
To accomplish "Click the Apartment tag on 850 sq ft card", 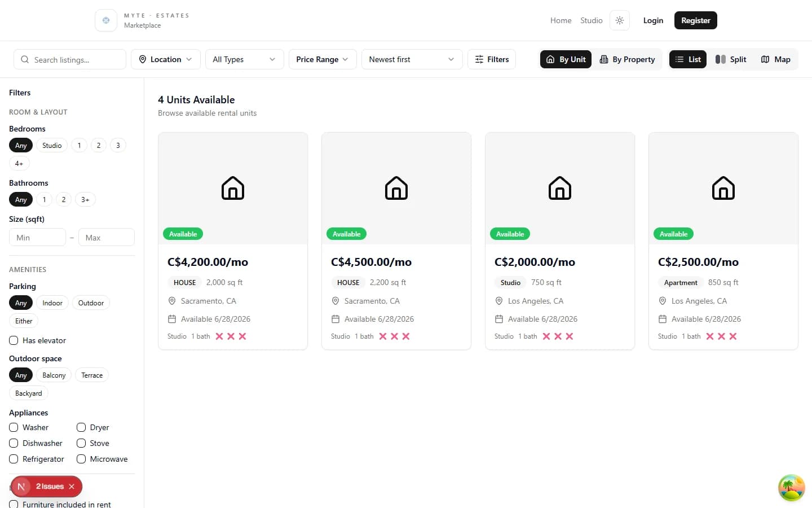I will (x=681, y=283).
